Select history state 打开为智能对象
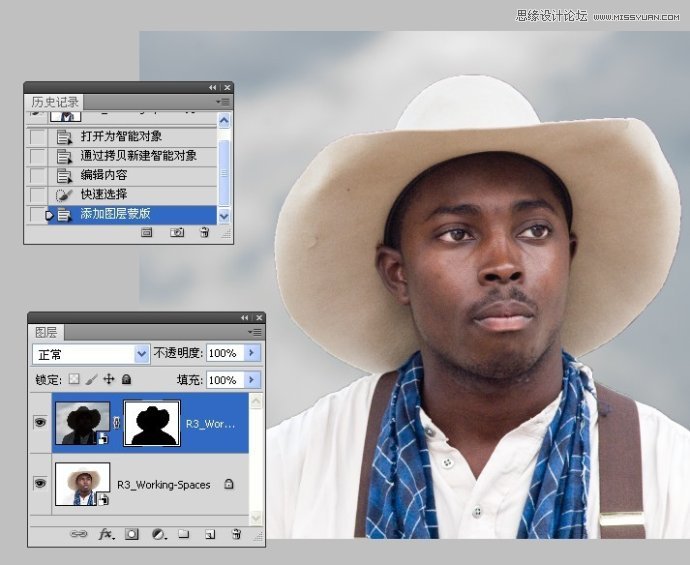 (132, 136)
